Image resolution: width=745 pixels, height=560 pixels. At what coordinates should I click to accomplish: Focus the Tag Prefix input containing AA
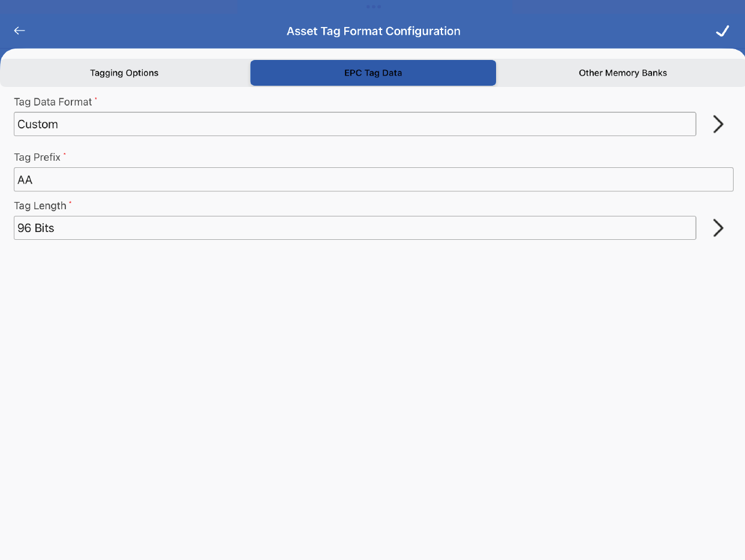point(373,179)
